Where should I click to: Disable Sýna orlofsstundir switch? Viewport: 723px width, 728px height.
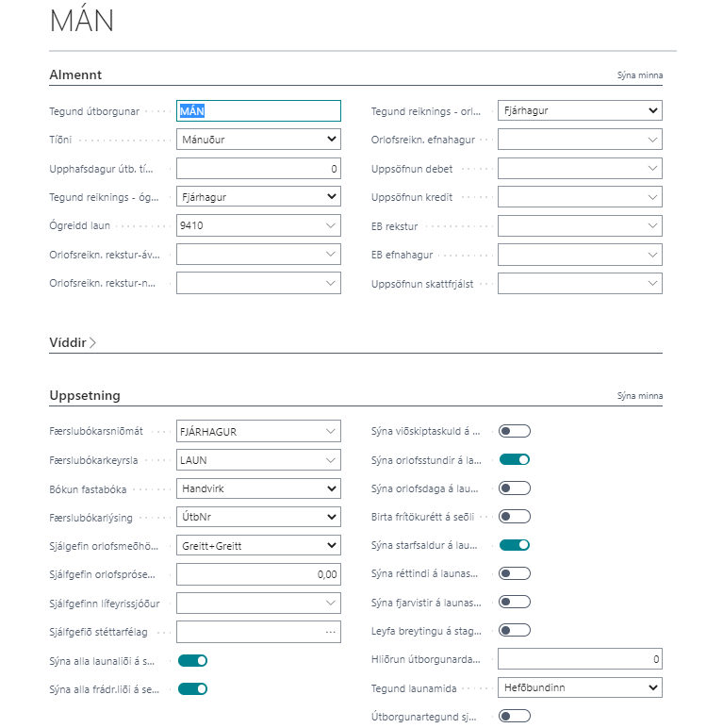[x=515, y=459]
